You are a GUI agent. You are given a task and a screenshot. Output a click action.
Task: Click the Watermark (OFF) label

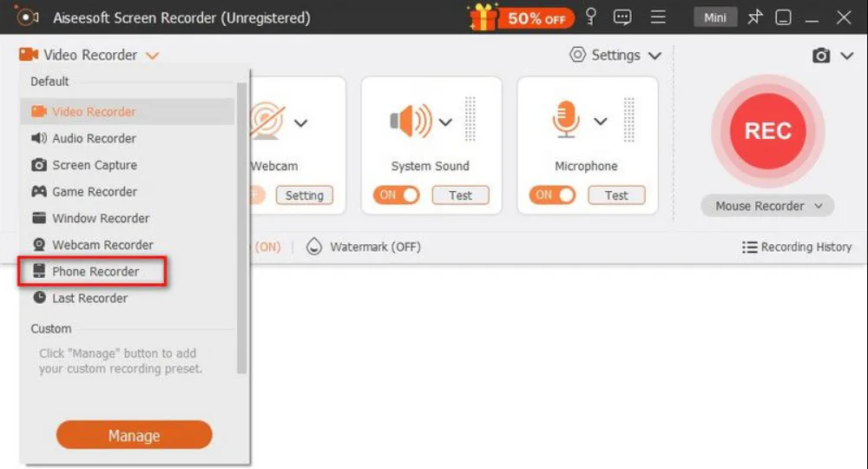click(x=375, y=247)
